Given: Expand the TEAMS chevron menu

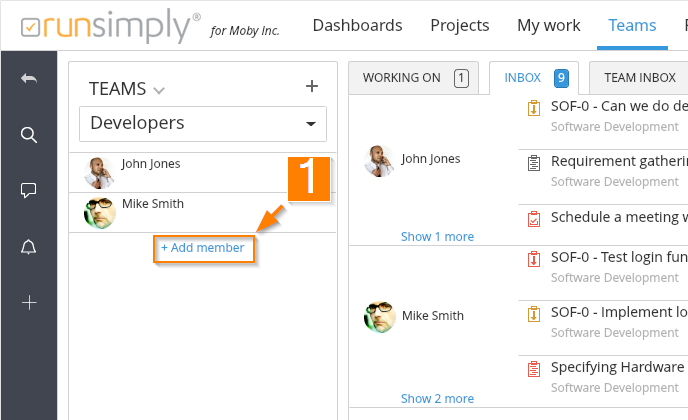Looking at the screenshot, I should [x=159, y=90].
